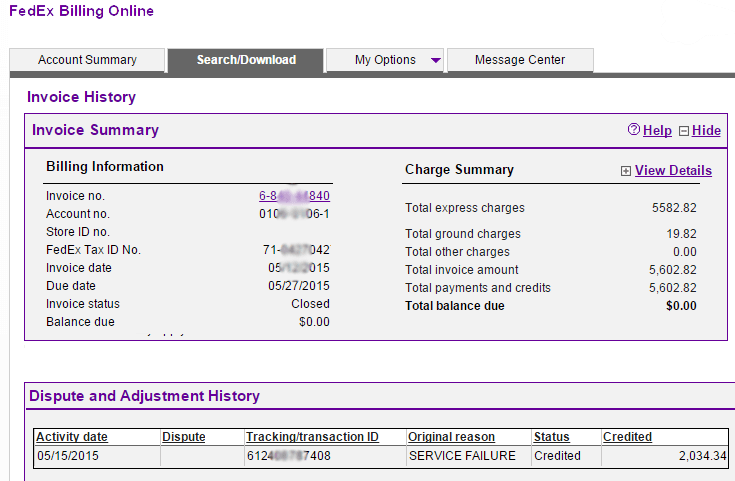Image resolution: width=735 pixels, height=481 pixels.
Task: Click the Total other charges value 0.00
Action: [x=685, y=252]
